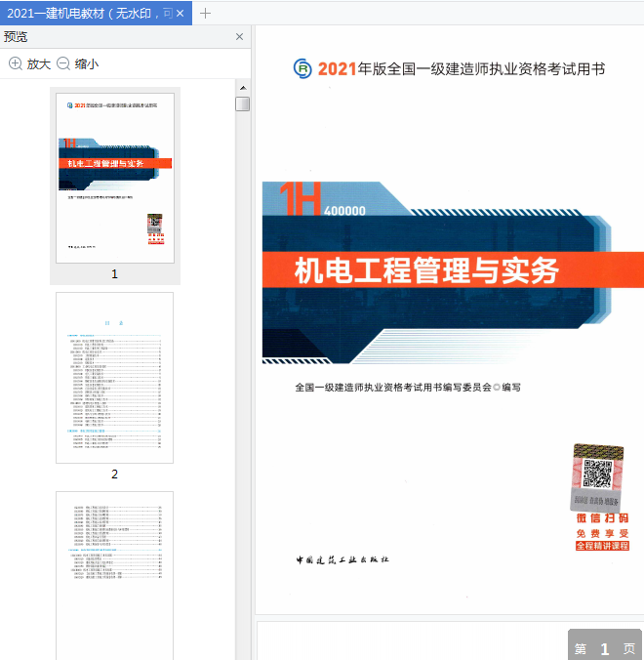Screen dimensions: 644x660
Task: Click the 缩小 label text
Action: [87, 64]
